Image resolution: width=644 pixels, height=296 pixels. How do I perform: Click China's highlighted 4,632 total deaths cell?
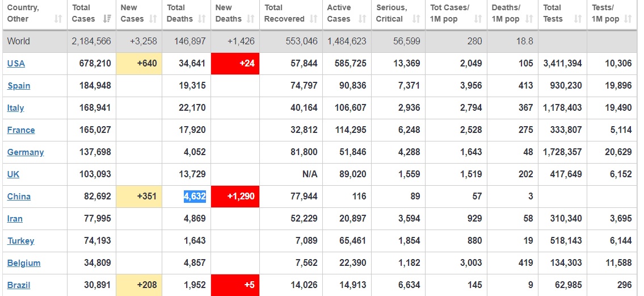click(x=194, y=197)
